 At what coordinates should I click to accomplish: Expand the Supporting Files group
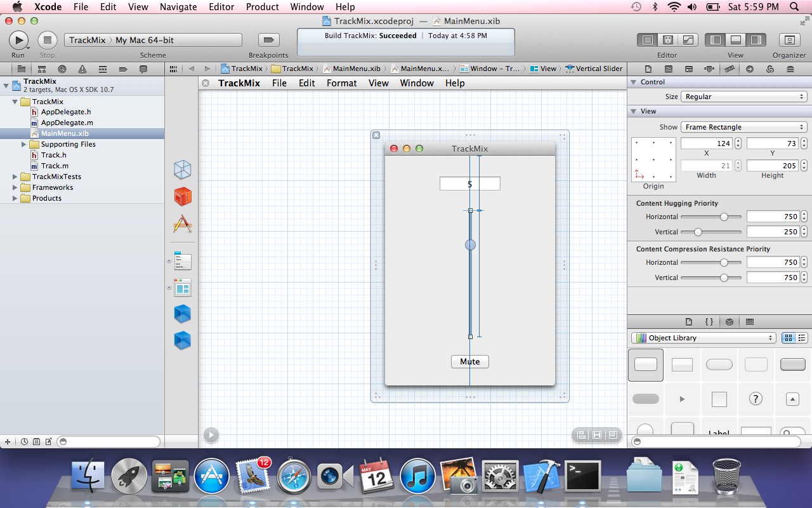click(x=24, y=144)
